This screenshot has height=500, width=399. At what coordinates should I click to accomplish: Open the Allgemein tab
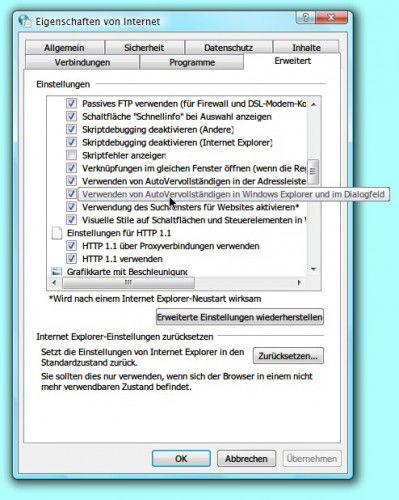(65, 48)
